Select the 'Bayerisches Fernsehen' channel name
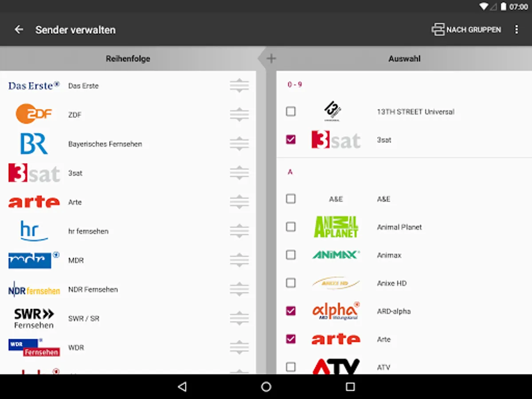This screenshot has height=399, width=532. click(105, 144)
